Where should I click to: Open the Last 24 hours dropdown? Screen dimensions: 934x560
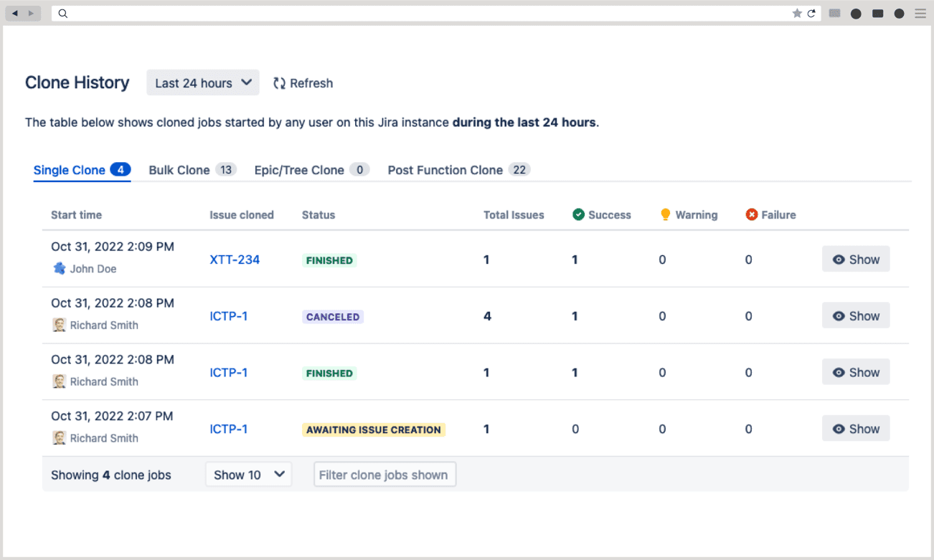pyautogui.click(x=202, y=82)
